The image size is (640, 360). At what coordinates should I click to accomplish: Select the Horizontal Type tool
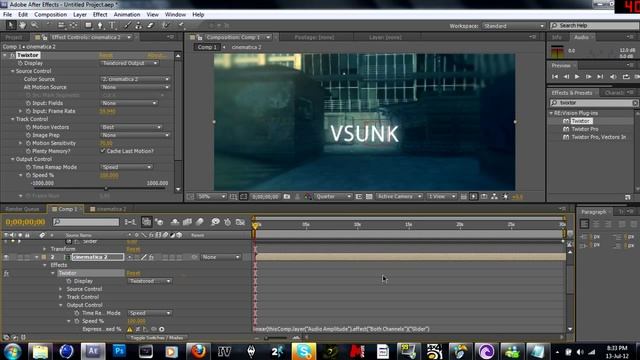click(112, 25)
